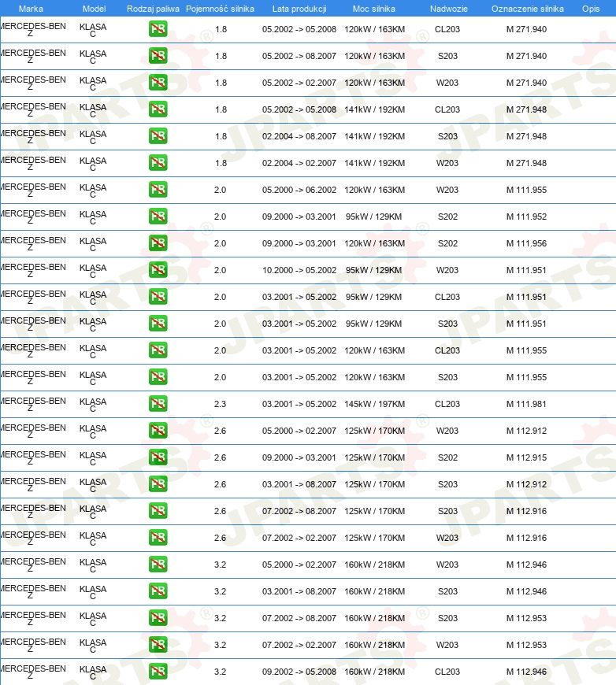Click production years 09.2002 -> 05.2008
This screenshot has width=616, height=685.
[x=299, y=672]
